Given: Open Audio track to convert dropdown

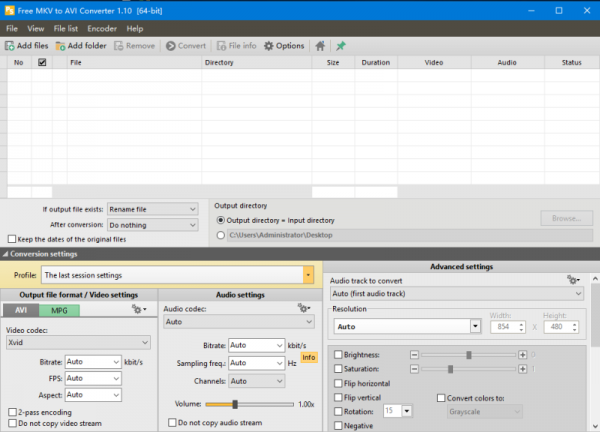Looking at the screenshot, I should coord(457,294).
